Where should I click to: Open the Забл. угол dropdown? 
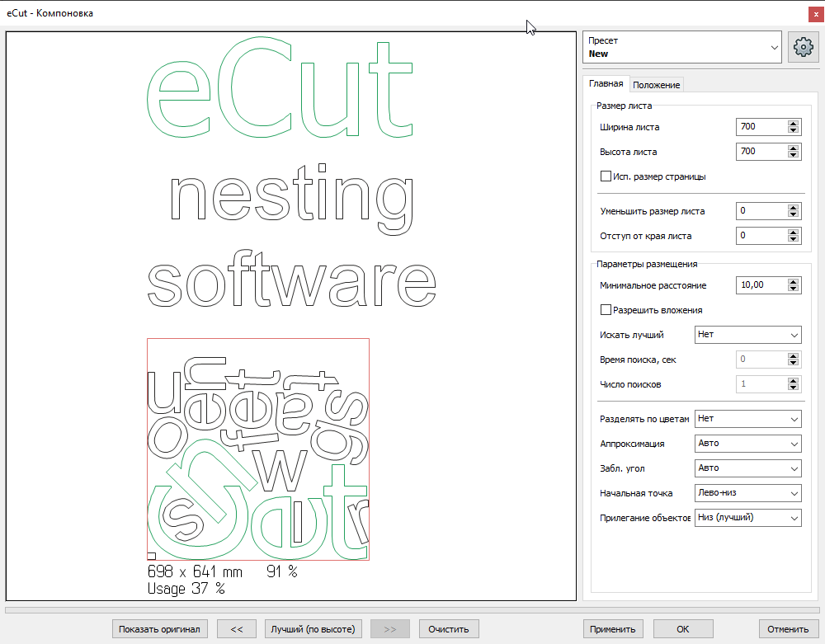(747, 468)
